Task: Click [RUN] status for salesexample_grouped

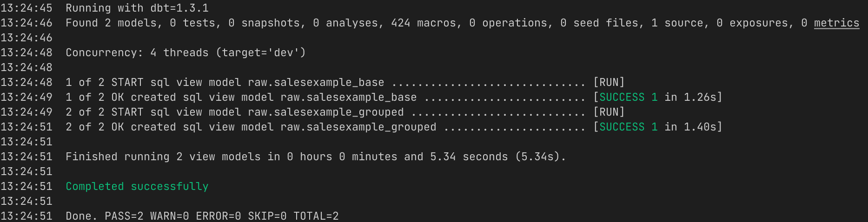Action: (x=609, y=112)
